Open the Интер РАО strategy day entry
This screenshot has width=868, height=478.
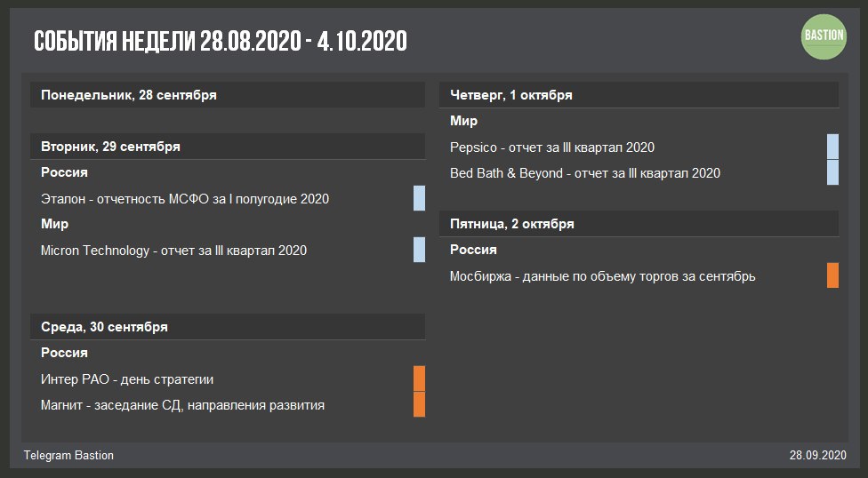[x=127, y=379]
